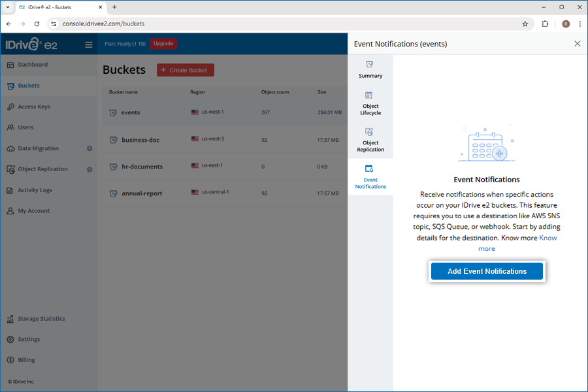This screenshot has height=392, width=588.
Task: Bookmark this page with star icon
Action: pyautogui.click(x=525, y=24)
